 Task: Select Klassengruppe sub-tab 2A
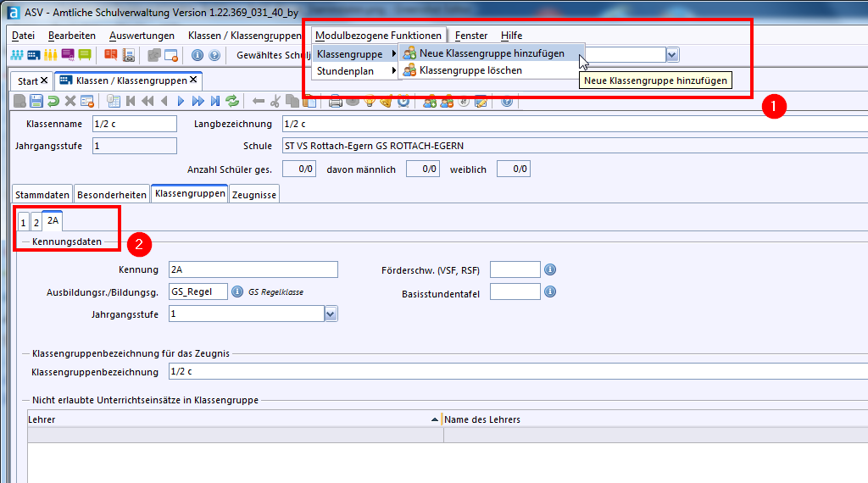coord(53,221)
